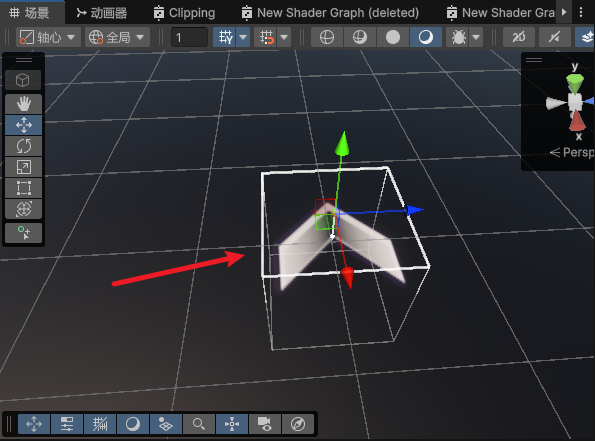
Task: Open the 动画器 tab
Action: click(x=101, y=13)
